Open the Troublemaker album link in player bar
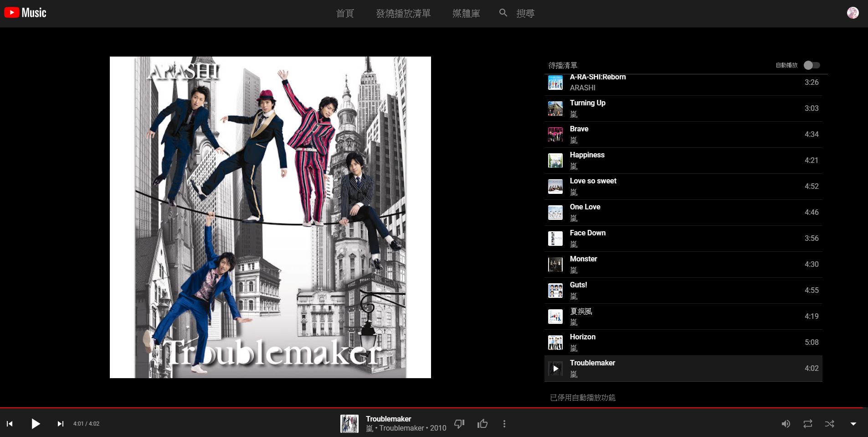This screenshot has width=868, height=437. coord(402,428)
